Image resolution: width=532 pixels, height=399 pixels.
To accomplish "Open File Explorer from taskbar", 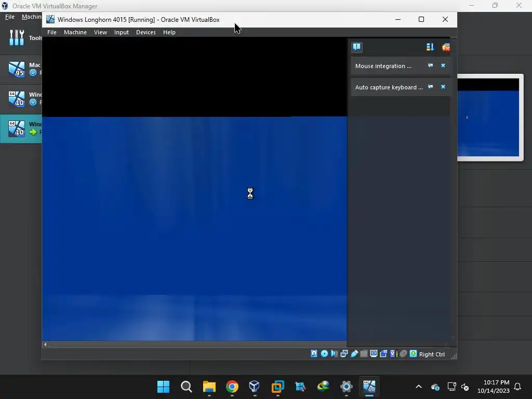I will click(209, 387).
